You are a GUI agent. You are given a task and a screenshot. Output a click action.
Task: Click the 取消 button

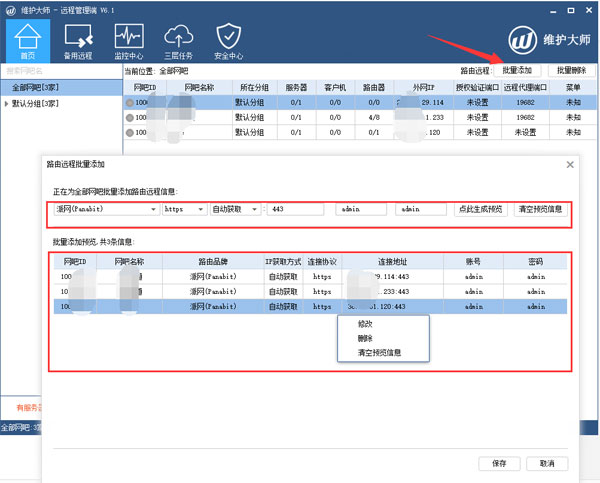pyautogui.click(x=547, y=463)
